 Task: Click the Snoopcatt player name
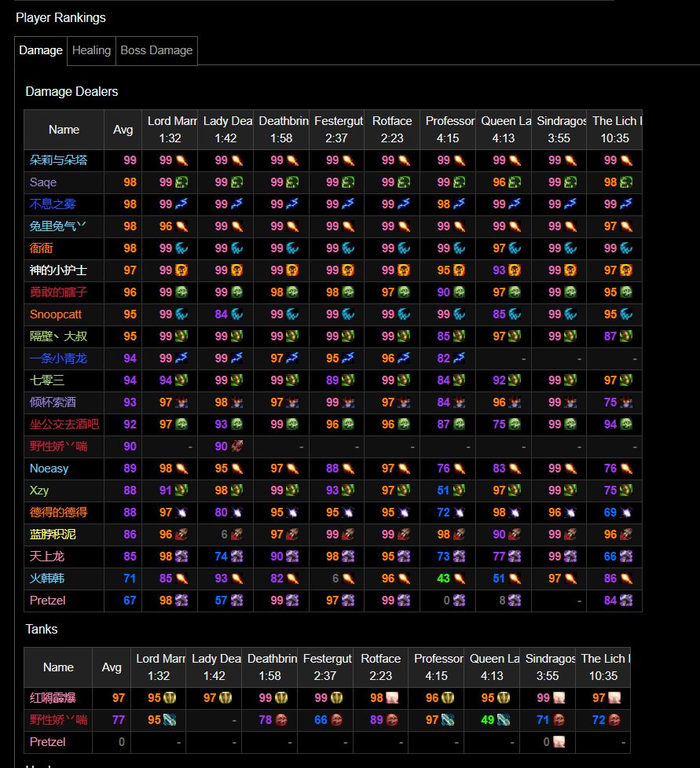pos(56,314)
